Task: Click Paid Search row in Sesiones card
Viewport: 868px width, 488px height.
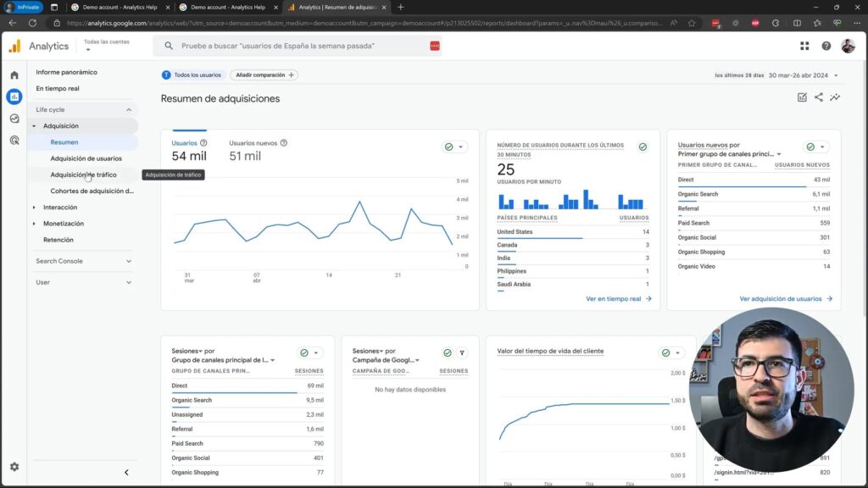Action: (x=248, y=444)
